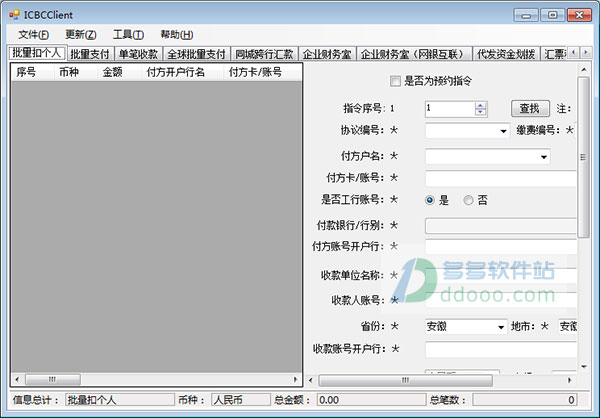Switch to the 全球批量支付 tab
This screenshot has width=600, height=418.
196,54
